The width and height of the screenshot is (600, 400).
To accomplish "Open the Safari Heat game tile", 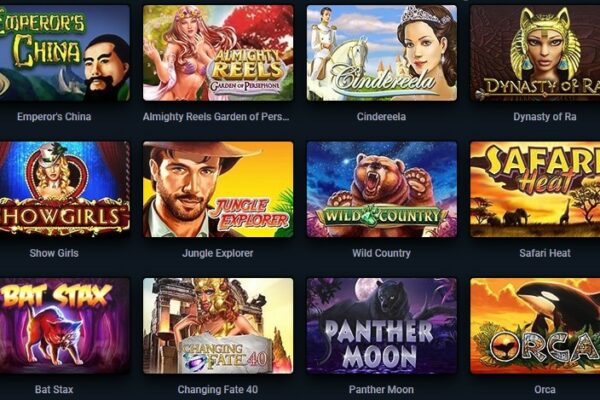I will point(535,189).
